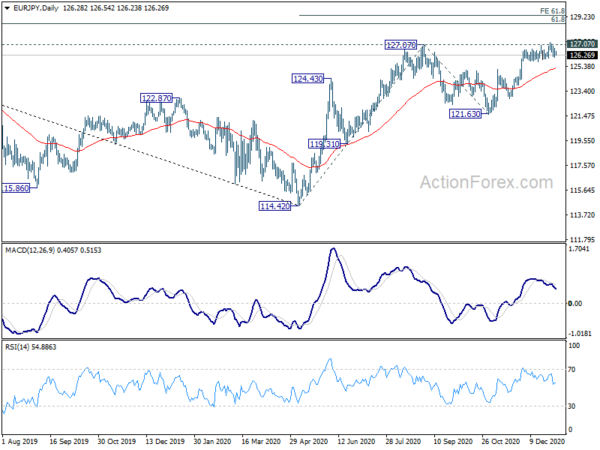This screenshot has height=450, width=600.
Task: Click the 12 Jun 2020 date label
Action: [356, 441]
